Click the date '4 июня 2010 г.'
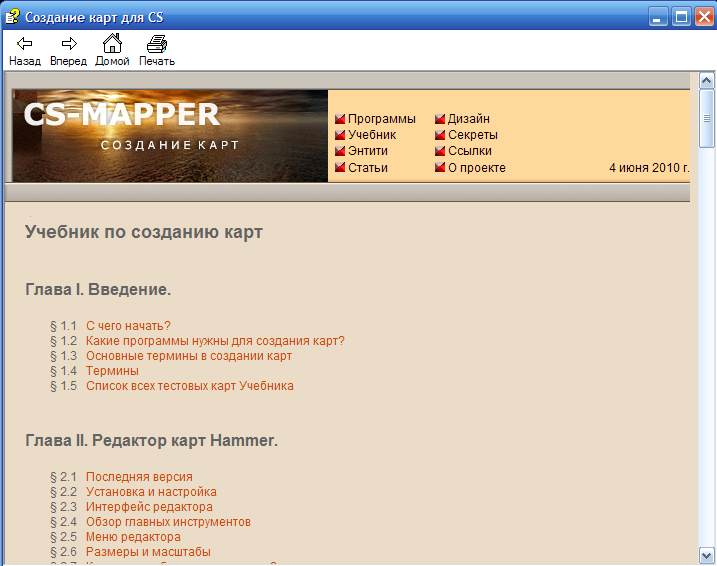Screen dimensions: 717x566 (649, 167)
